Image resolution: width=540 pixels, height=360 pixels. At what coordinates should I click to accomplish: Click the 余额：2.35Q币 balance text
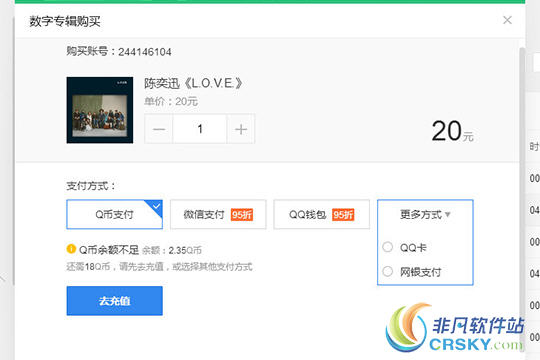coord(172,250)
